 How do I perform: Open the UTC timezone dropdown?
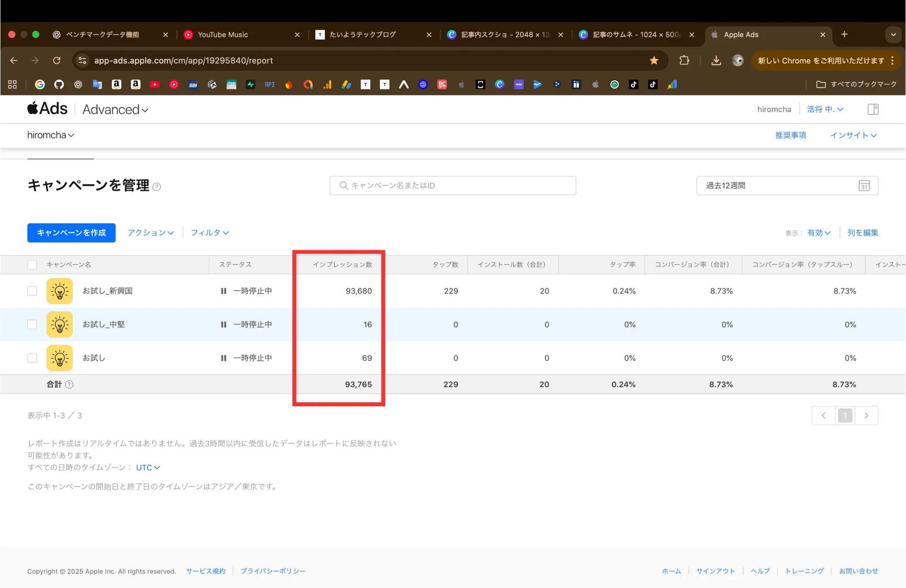pos(147,467)
